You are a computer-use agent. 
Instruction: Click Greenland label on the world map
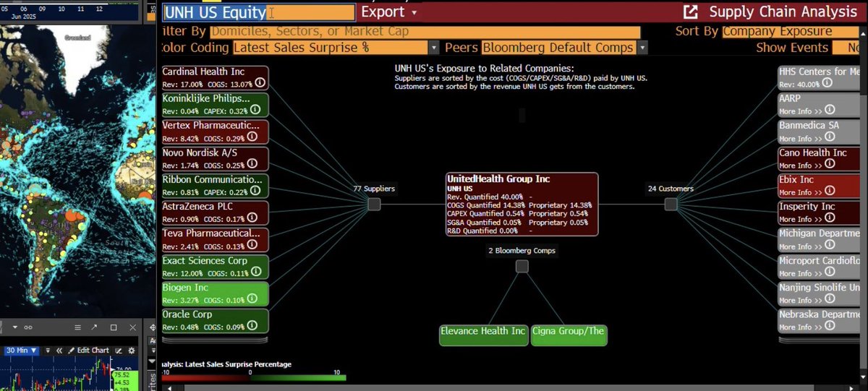(77, 37)
